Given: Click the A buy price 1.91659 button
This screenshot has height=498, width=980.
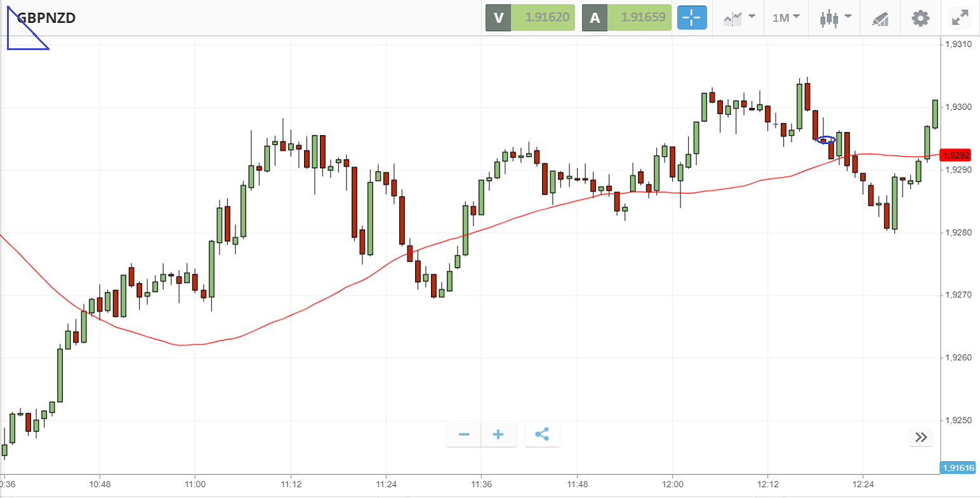Looking at the screenshot, I should [626, 18].
